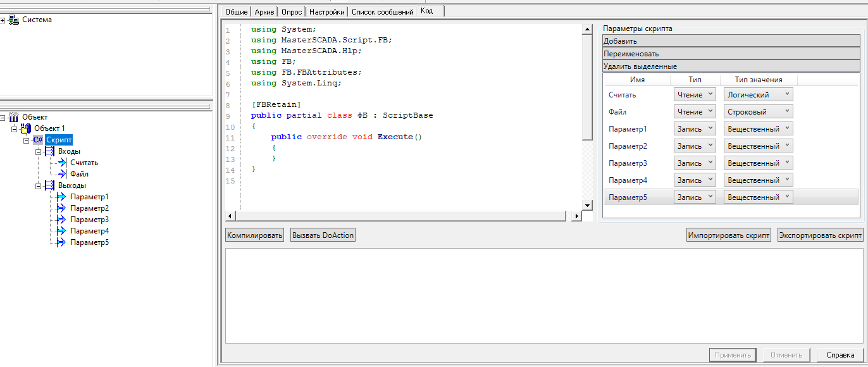The height and width of the screenshot is (367, 868).
Task: Click the Параметр5 output arrow icon
Action: [x=62, y=242]
